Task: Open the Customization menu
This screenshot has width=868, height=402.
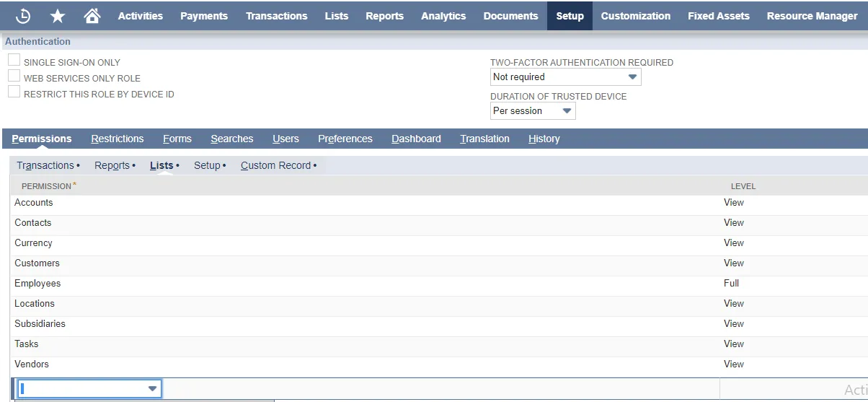Action: tap(636, 16)
